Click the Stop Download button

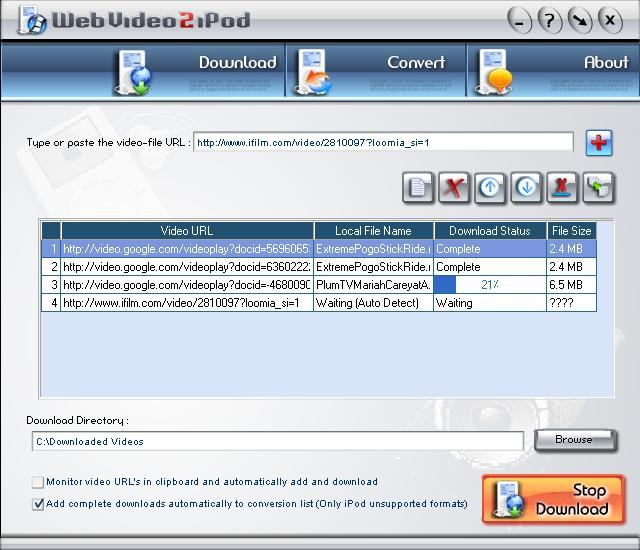[553, 499]
